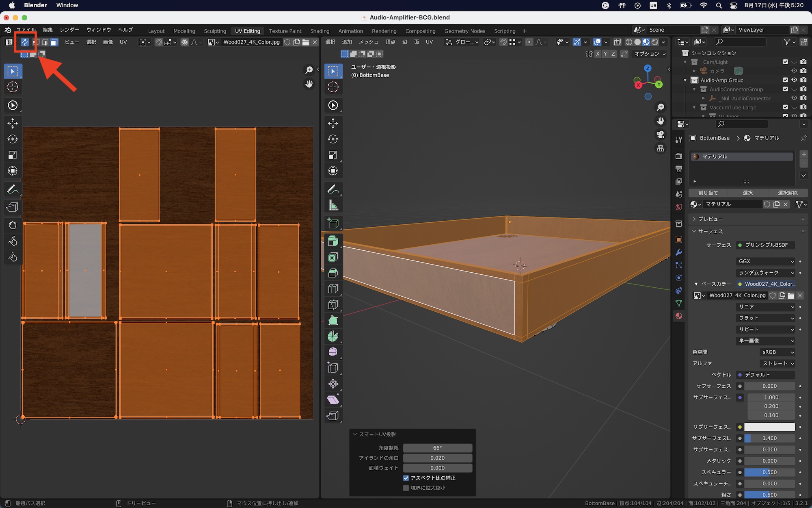
Task: Select the Knife tool in 3D viewport
Action: click(333, 304)
